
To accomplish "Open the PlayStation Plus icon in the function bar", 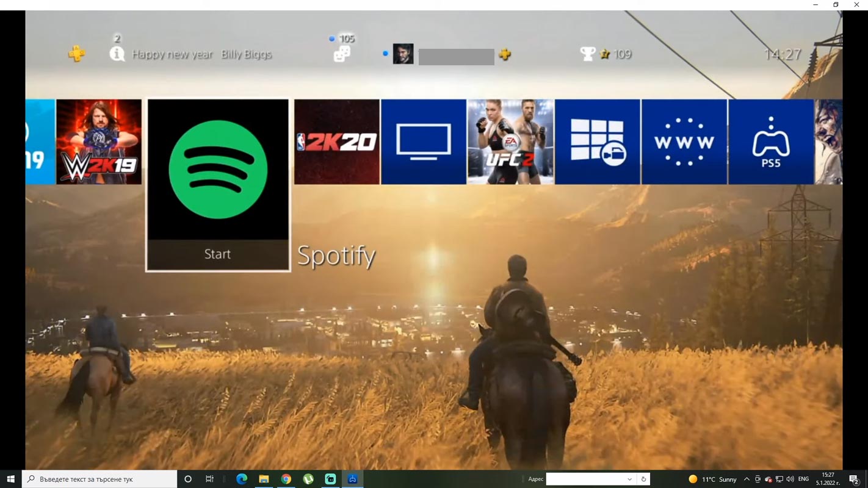I will pyautogui.click(x=76, y=54).
